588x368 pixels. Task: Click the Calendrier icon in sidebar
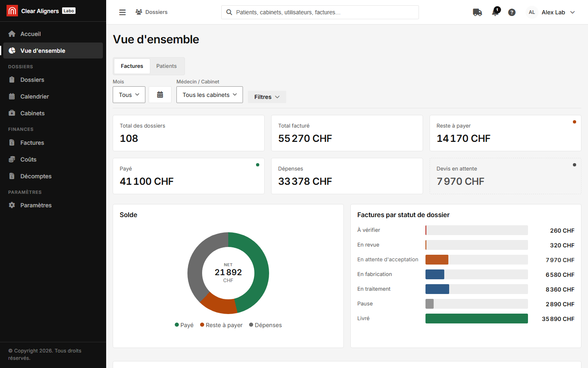point(12,96)
